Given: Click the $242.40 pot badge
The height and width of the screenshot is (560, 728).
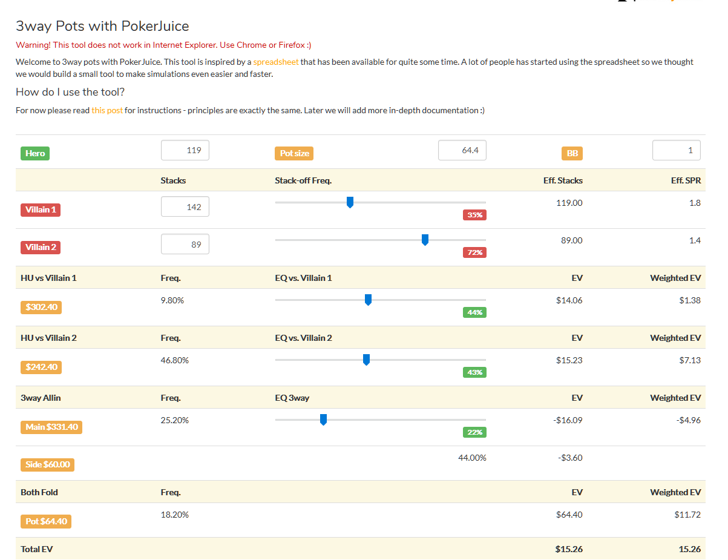Looking at the screenshot, I should click(x=41, y=367).
